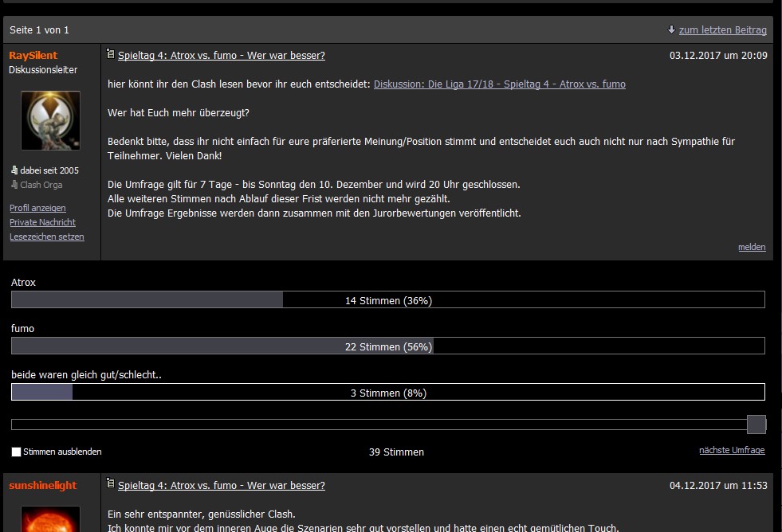
Task: Click the slider handle below the poll results
Action: click(756, 424)
